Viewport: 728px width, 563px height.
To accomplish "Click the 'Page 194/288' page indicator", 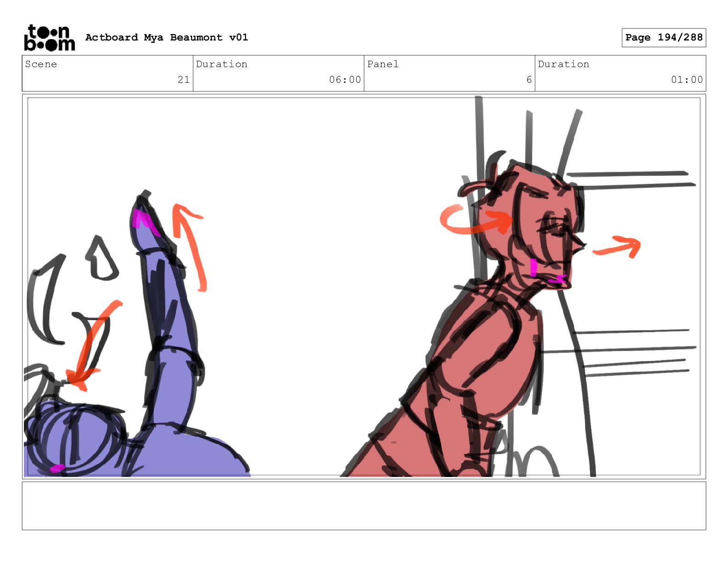I will [664, 37].
